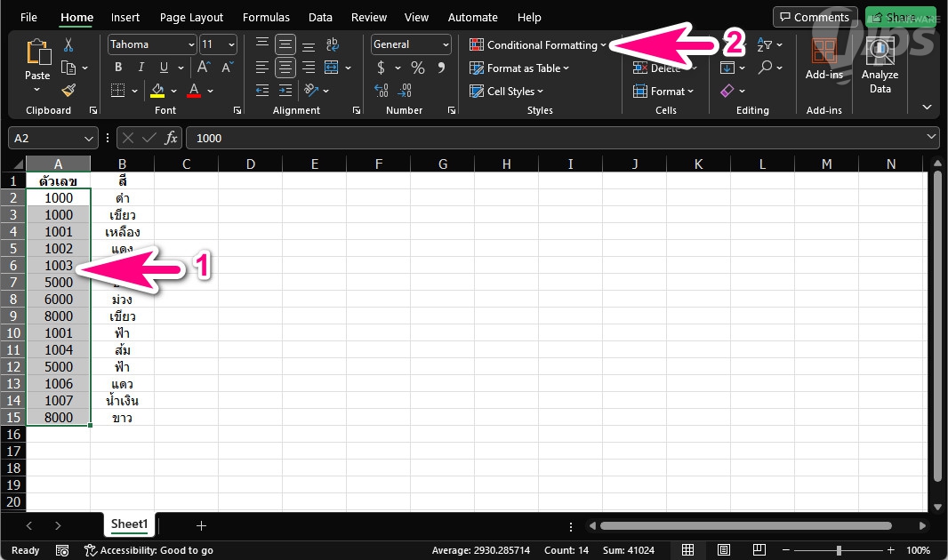The height and width of the screenshot is (560, 948).
Task: Select the Sheet1 tab
Action: pos(129,524)
